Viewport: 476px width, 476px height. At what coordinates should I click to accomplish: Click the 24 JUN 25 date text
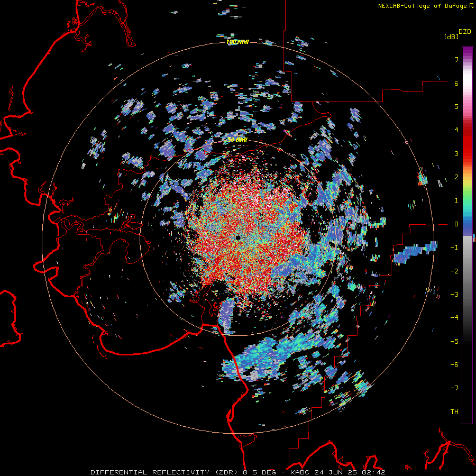pos(336,472)
